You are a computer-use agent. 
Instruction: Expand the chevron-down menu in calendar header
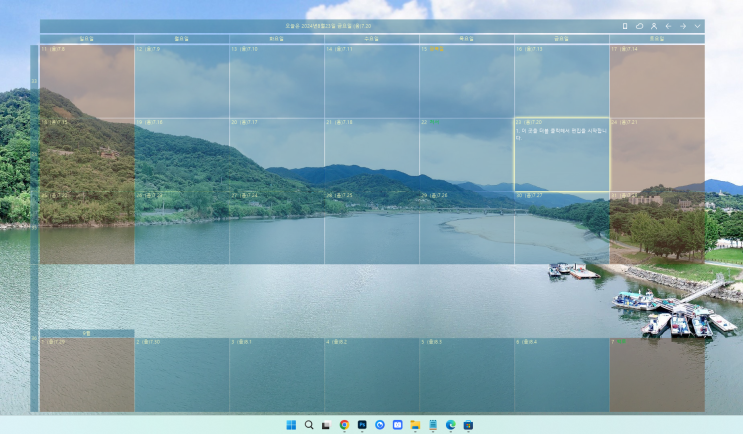click(697, 26)
